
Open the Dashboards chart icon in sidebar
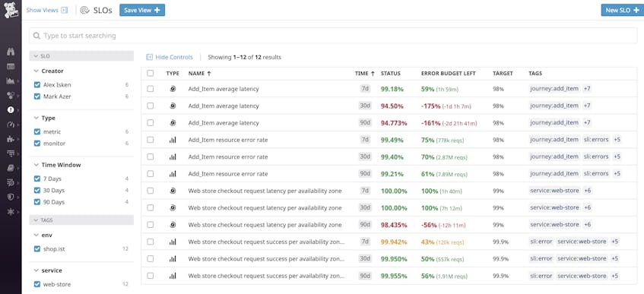click(x=11, y=81)
